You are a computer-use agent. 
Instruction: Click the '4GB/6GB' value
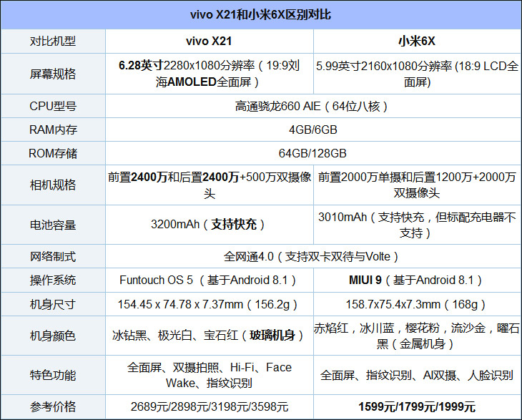[x=313, y=130]
